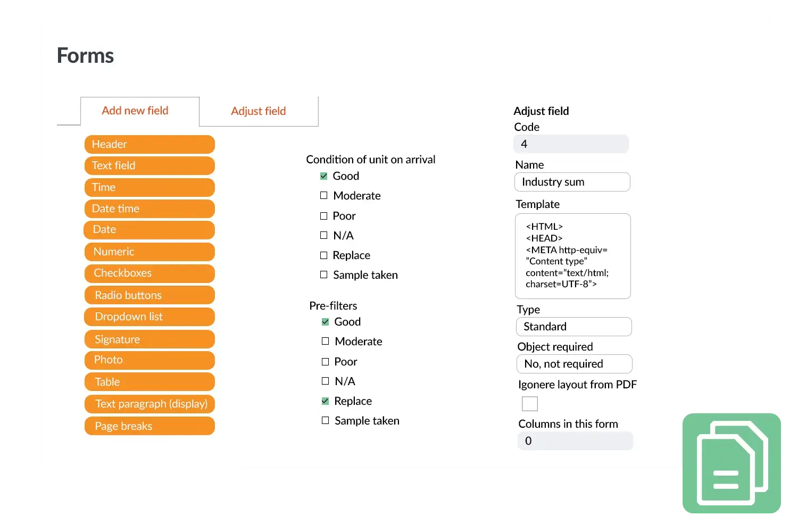Tick Sample taken under Pre-filters

coord(326,421)
